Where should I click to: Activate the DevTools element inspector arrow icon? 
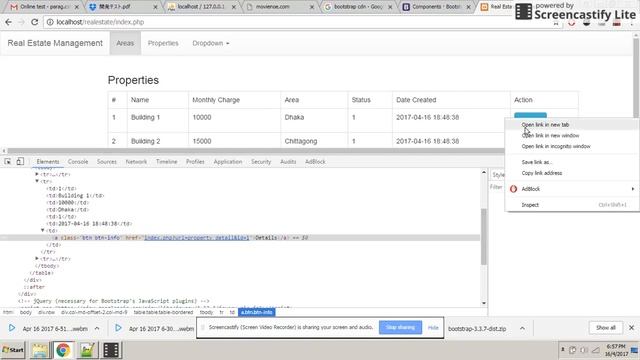pos(7,162)
